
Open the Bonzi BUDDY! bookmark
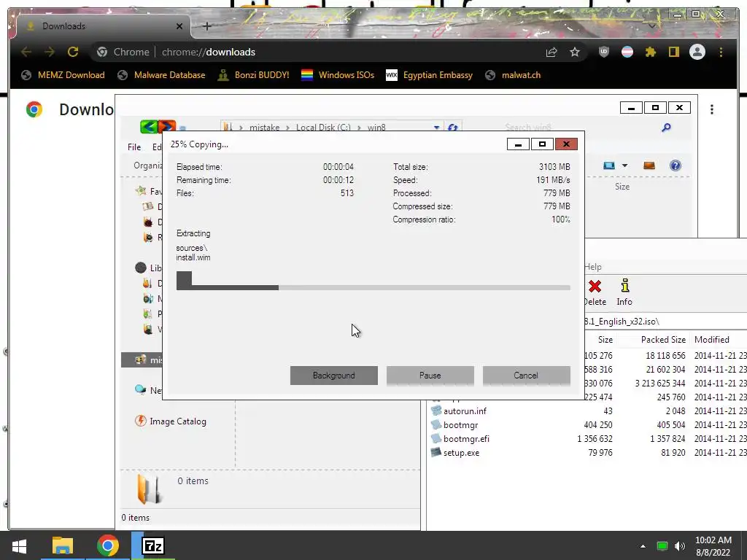click(x=253, y=75)
